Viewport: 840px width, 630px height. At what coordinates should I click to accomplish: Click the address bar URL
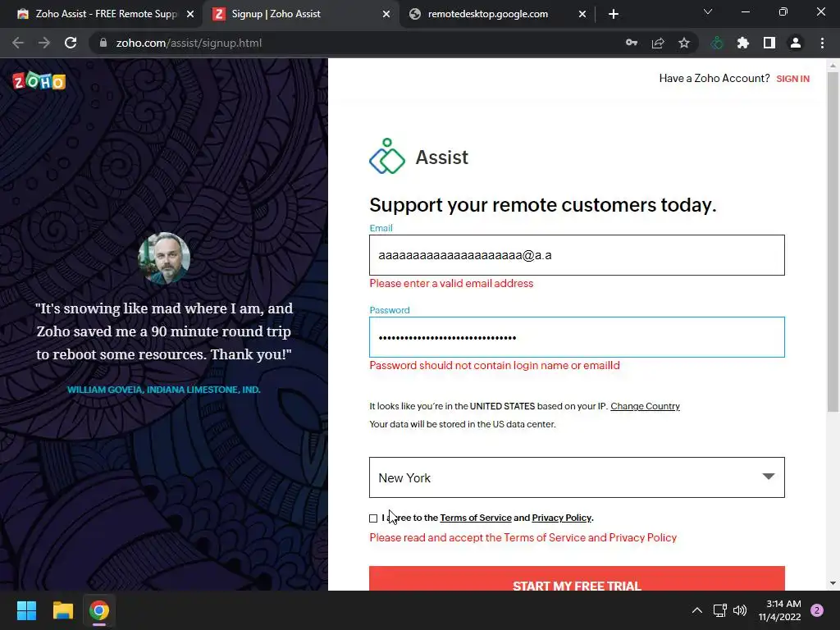[189, 43]
